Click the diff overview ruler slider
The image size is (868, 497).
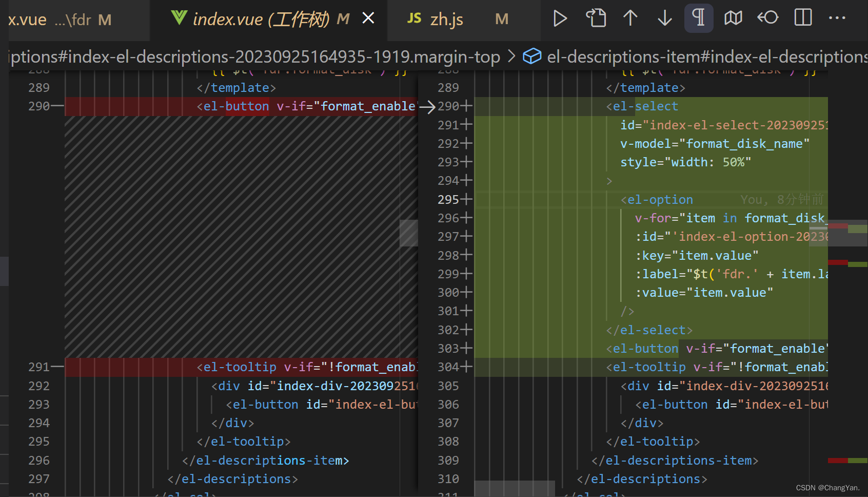848,234
